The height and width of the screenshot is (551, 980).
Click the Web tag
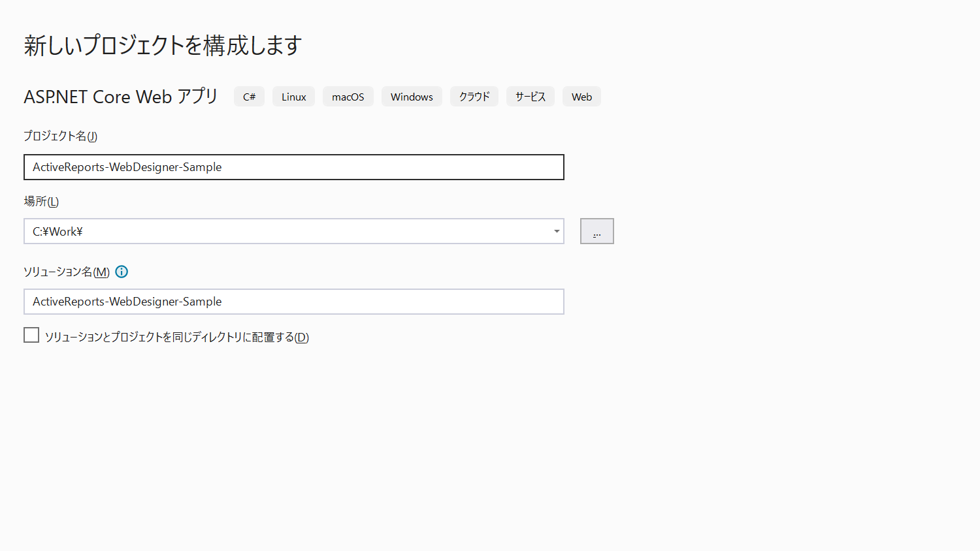[x=581, y=97]
